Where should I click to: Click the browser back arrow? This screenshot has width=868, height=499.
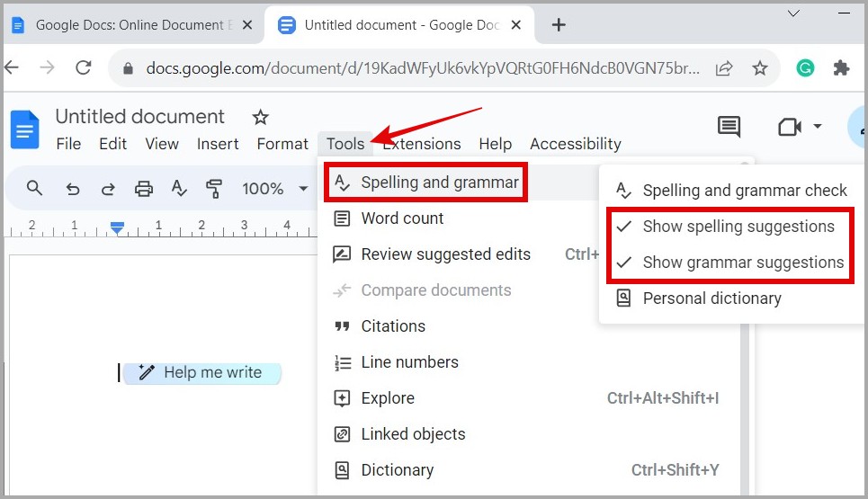click(x=12, y=67)
